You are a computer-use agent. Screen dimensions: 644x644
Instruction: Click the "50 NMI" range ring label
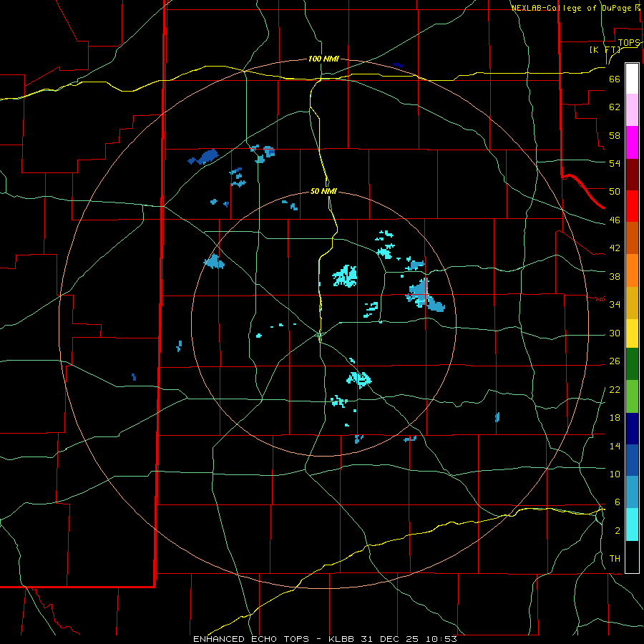coord(323,191)
